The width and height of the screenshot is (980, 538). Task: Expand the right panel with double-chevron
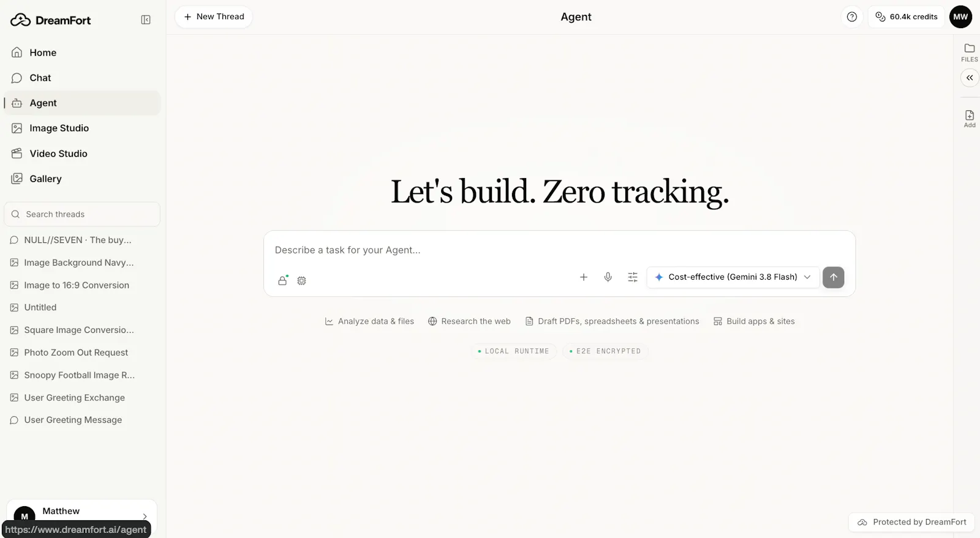tap(970, 78)
